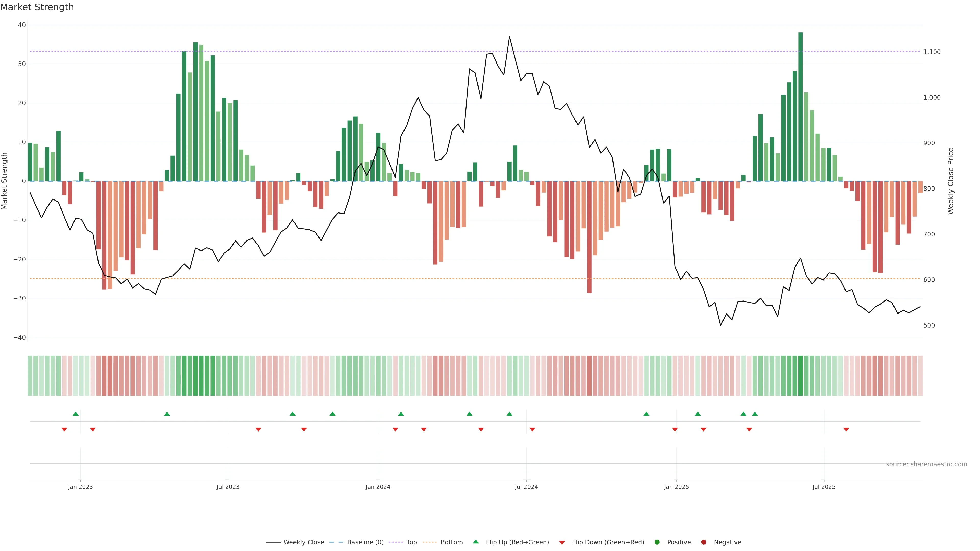Click the first green flip-up marker near Jan 2023
The width and height of the screenshot is (980, 551).
76,414
